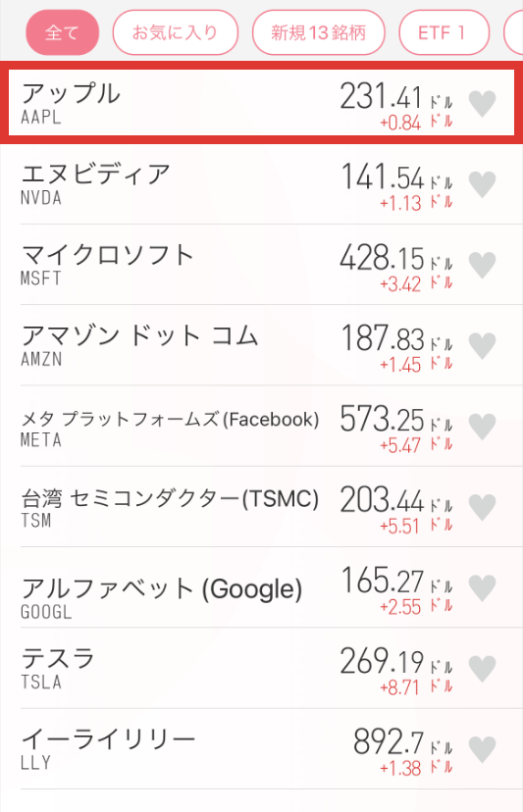Toggle Eli Lilly's favorite heart
The width and height of the screenshot is (523, 812).
482,749
